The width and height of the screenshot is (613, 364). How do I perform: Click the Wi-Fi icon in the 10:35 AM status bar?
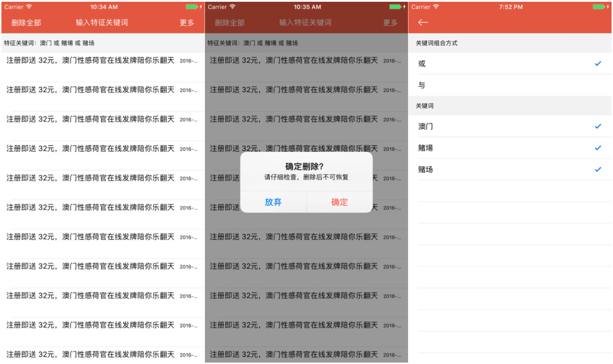point(232,7)
